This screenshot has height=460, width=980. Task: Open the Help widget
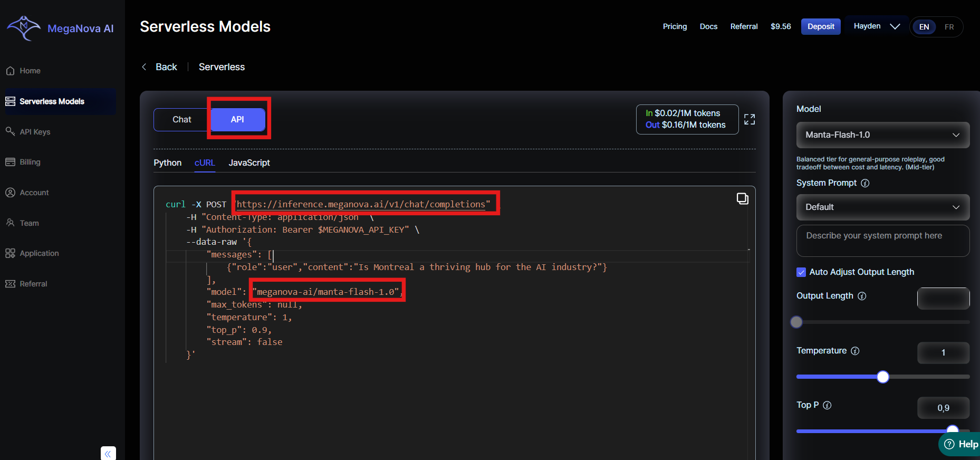pyautogui.click(x=961, y=444)
